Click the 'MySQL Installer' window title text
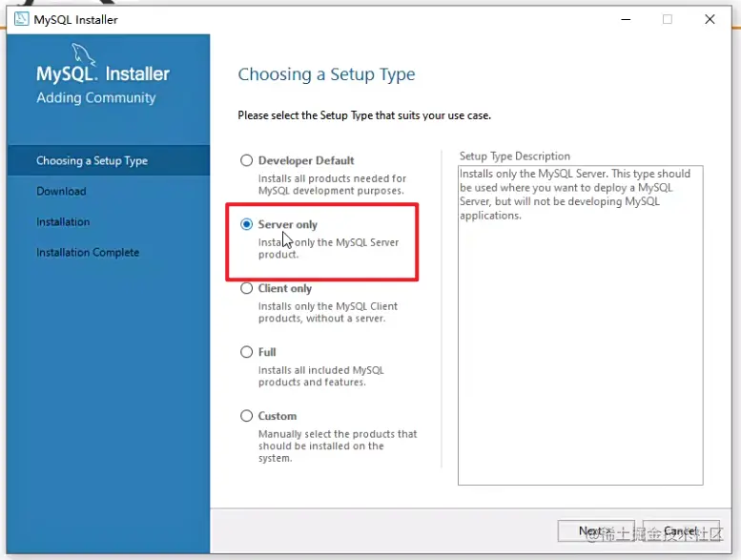This screenshot has height=560, width=741. pos(75,20)
